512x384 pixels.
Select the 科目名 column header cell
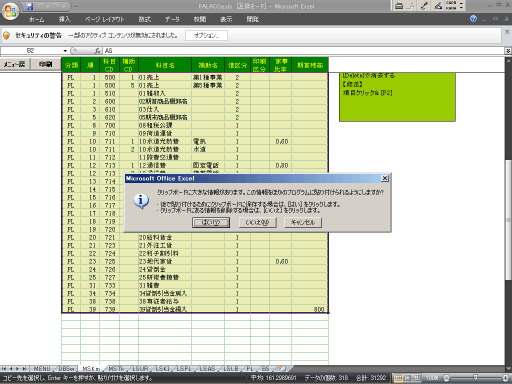click(165, 65)
